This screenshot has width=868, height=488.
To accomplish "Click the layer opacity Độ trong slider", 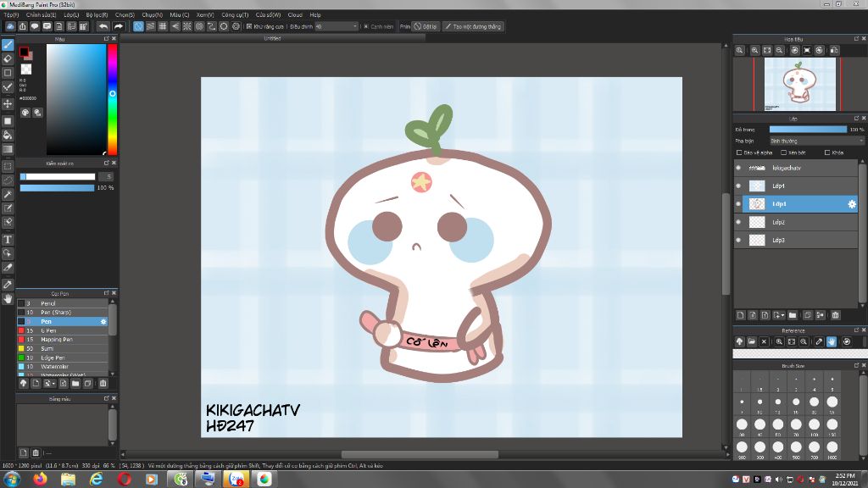I will click(x=808, y=130).
